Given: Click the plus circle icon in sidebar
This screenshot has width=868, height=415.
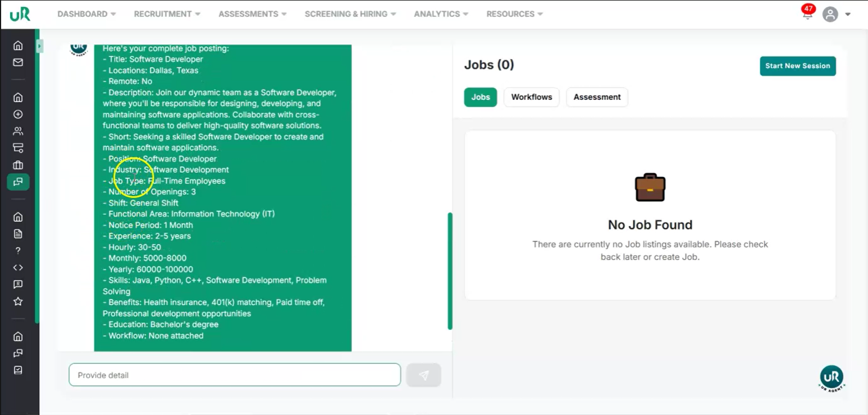Looking at the screenshot, I should 18,114.
